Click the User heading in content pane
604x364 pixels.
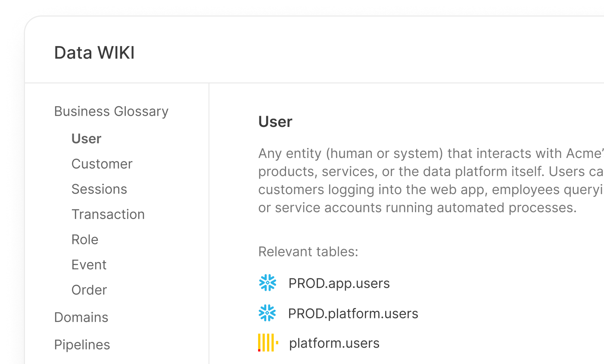275,122
